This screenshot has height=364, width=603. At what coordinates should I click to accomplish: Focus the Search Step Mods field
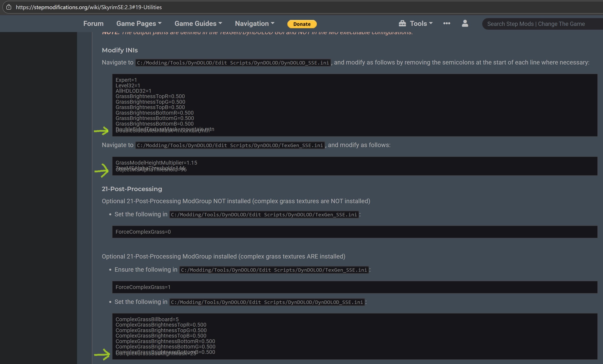(x=536, y=24)
